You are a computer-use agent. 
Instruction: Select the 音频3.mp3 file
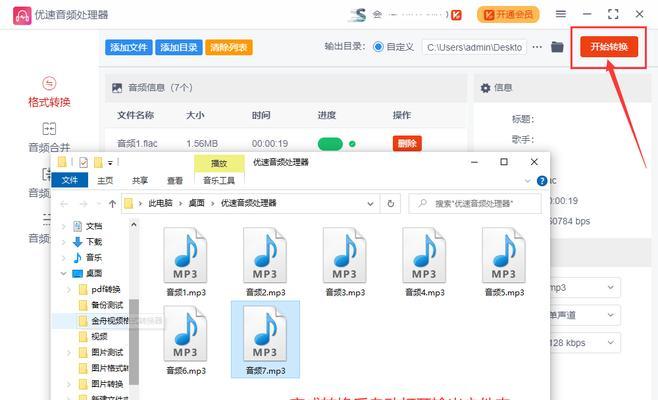[x=345, y=262]
